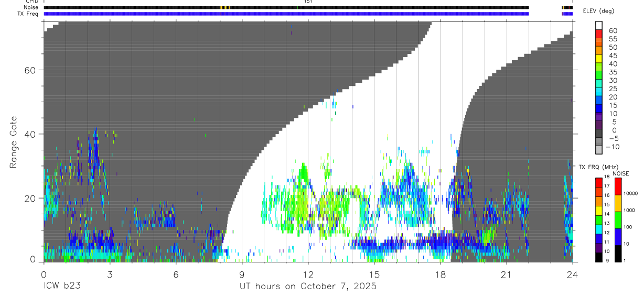Click the blue TX Freq strip above plot
Screen dimensions: 644x297
coord(286,14)
